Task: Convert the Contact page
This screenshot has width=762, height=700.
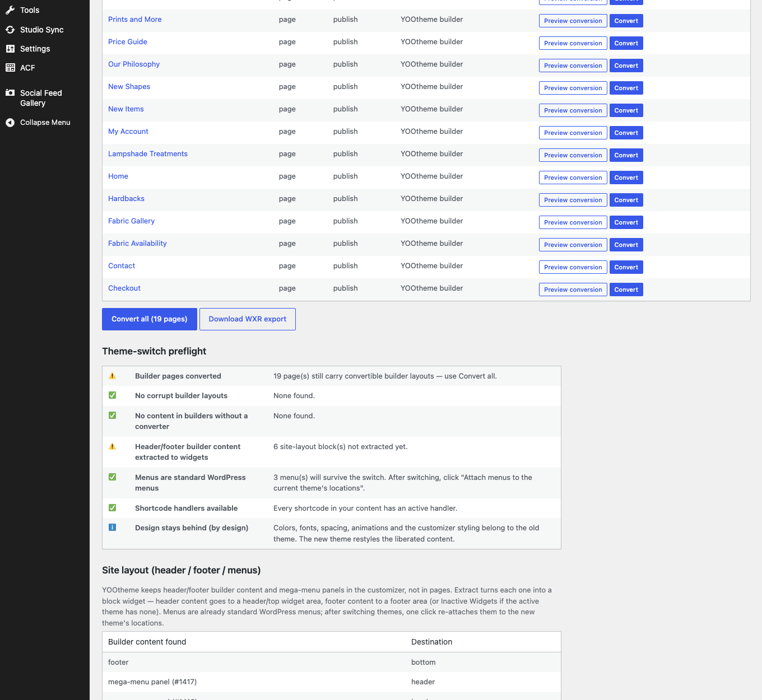Action: click(x=626, y=267)
